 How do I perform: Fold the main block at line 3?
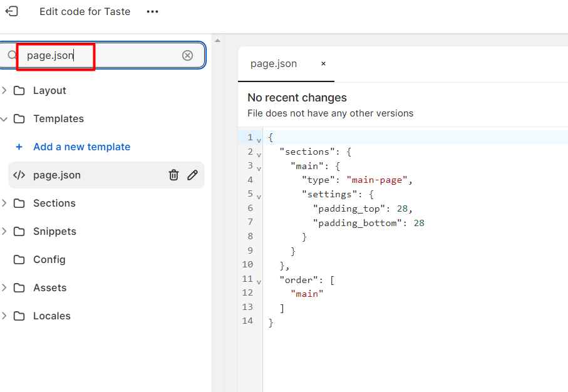(259, 168)
